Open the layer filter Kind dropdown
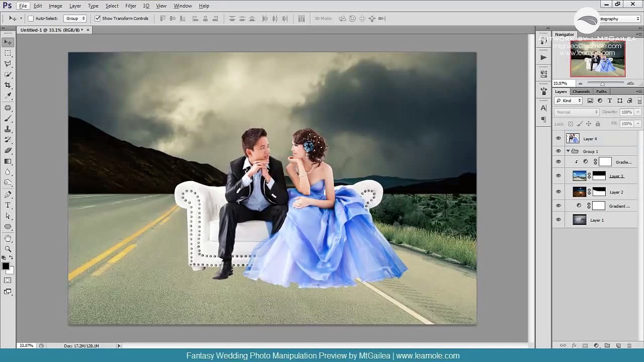This screenshot has width=644, height=362. pyautogui.click(x=569, y=101)
